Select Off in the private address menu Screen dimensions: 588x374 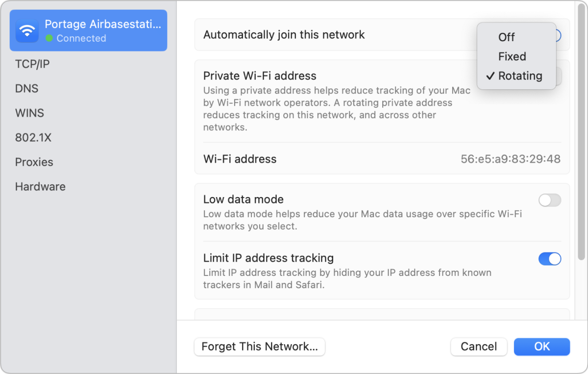[x=506, y=37]
